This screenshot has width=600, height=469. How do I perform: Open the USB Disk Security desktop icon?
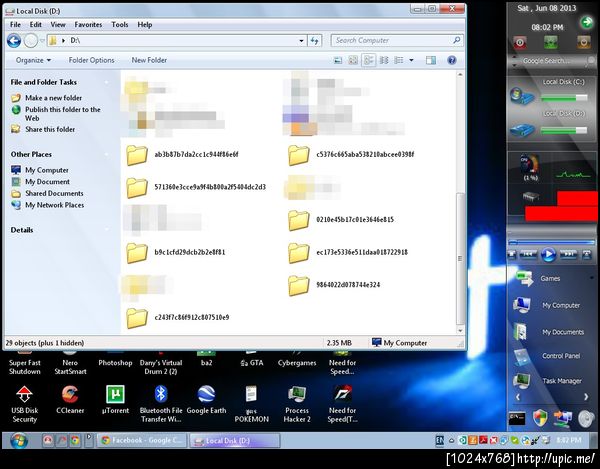[x=24, y=404]
